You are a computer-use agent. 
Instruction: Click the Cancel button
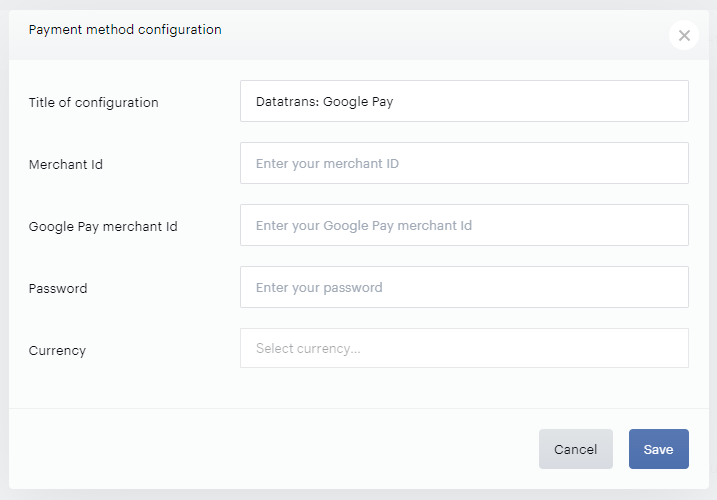pyautogui.click(x=576, y=449)
